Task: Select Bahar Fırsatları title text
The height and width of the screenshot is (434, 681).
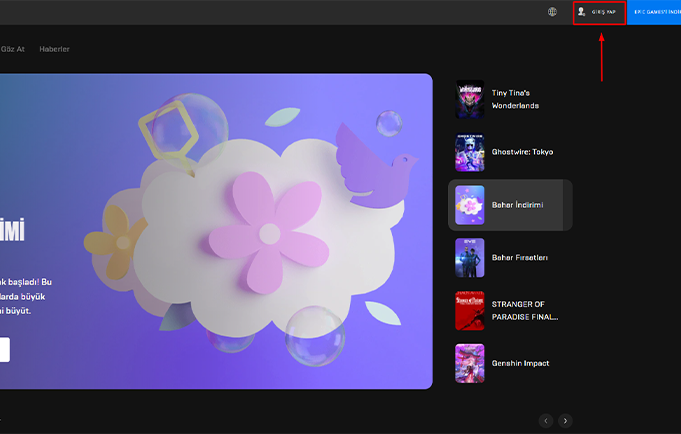Action: click(519, 258)
